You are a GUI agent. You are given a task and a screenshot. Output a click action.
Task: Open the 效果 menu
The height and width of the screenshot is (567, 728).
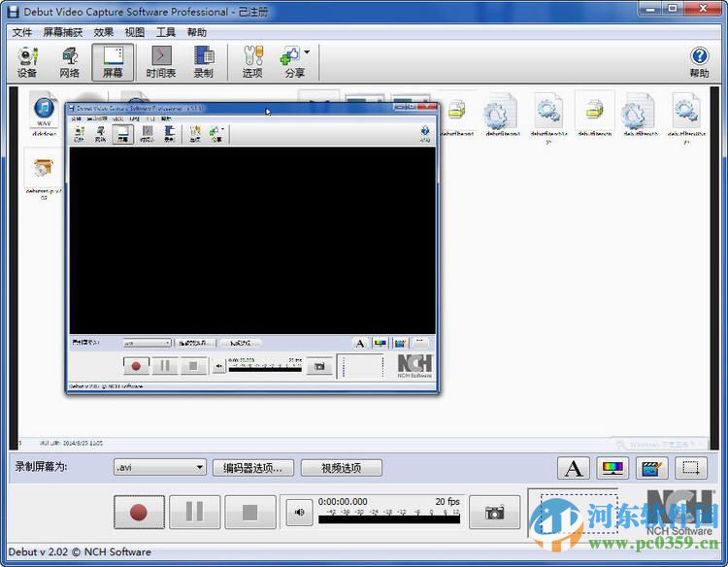(103, 32)
